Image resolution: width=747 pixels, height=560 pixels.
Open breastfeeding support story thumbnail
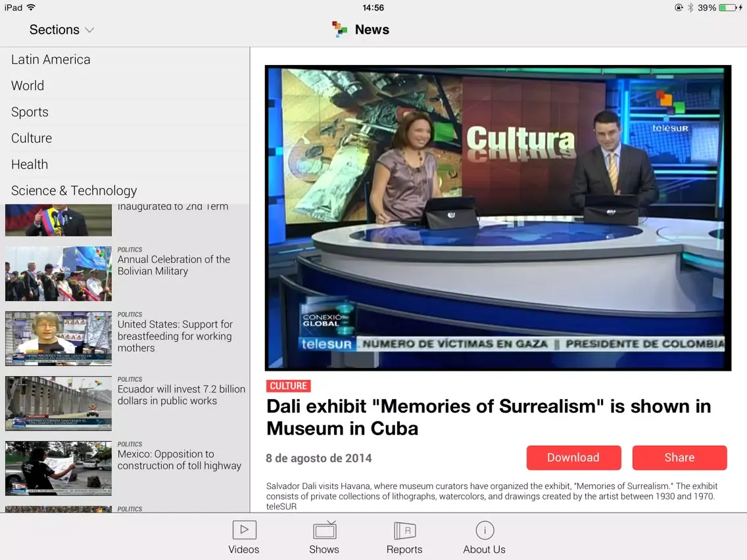click(59, 338)
